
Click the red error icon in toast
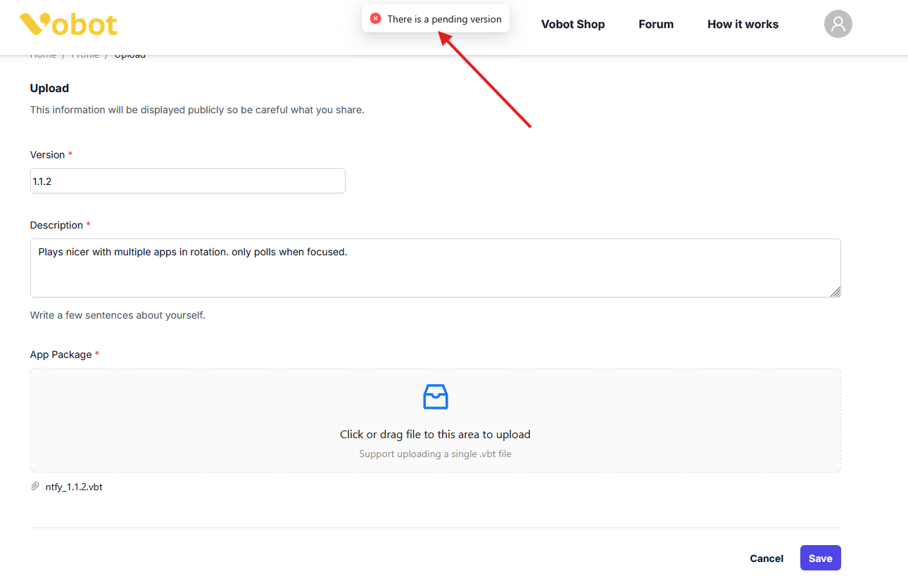click(x=376, y=19)
